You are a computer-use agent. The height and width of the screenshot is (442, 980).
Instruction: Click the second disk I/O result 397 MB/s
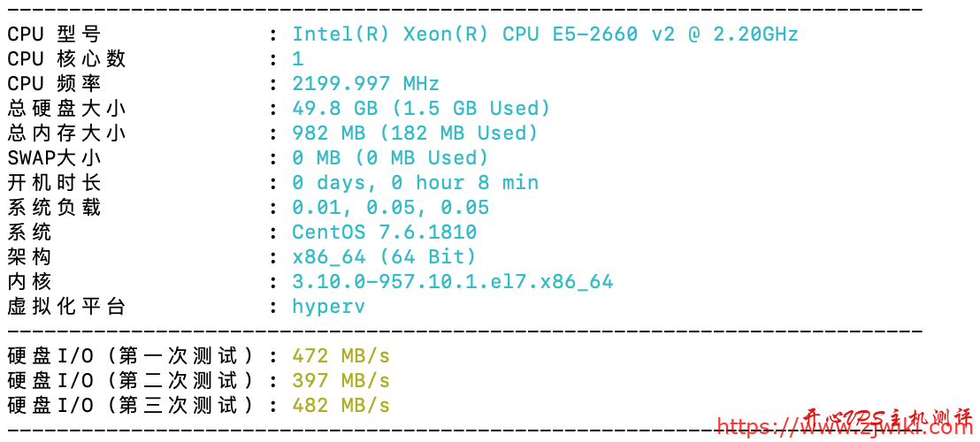341,381
